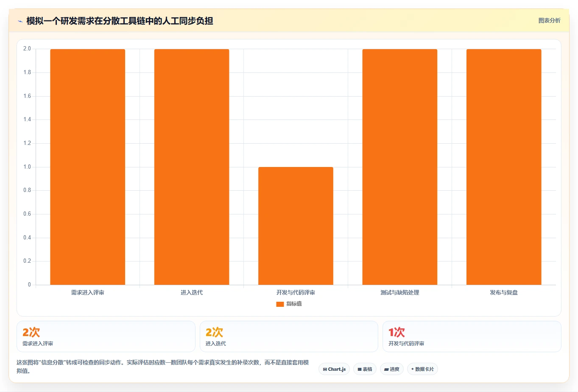This screenshot has width=578, height=392.
Task: Click the 发布与复盘 bar
Action: click(504, 167)
